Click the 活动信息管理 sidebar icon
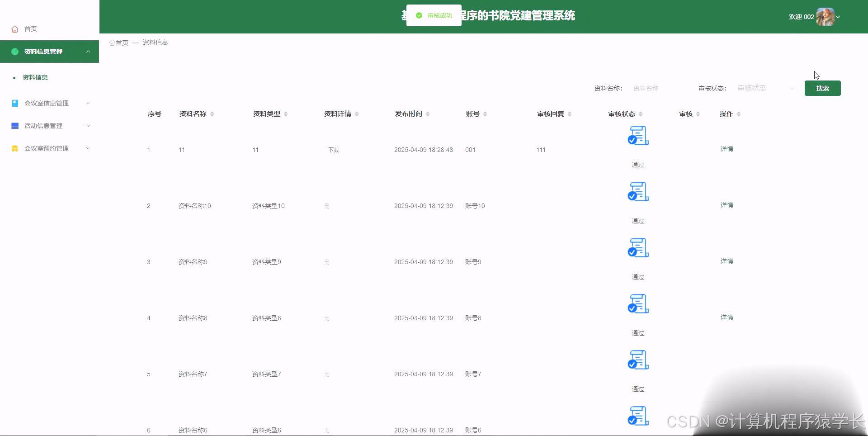This screenshot has height=436, width=868. coord(14,126)
